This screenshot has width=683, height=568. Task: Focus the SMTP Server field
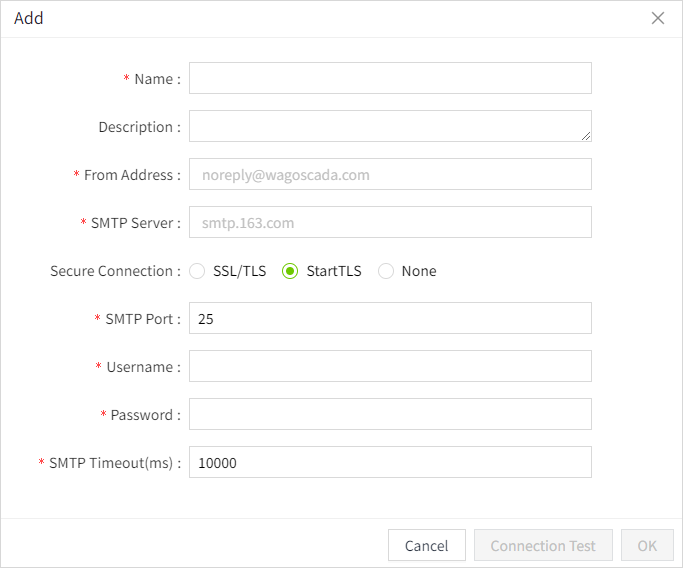click(390, 222)
